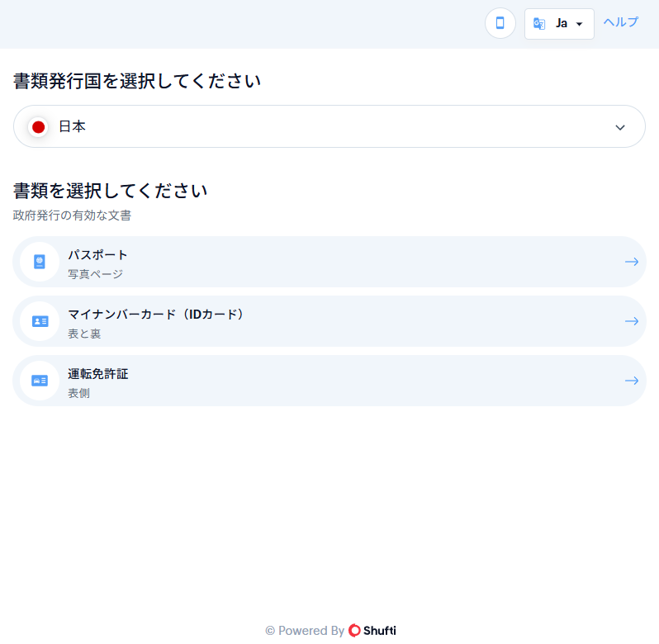Select the パスポート document option
The height and width of the screenshot is (644, 659).
coord(329,262)
